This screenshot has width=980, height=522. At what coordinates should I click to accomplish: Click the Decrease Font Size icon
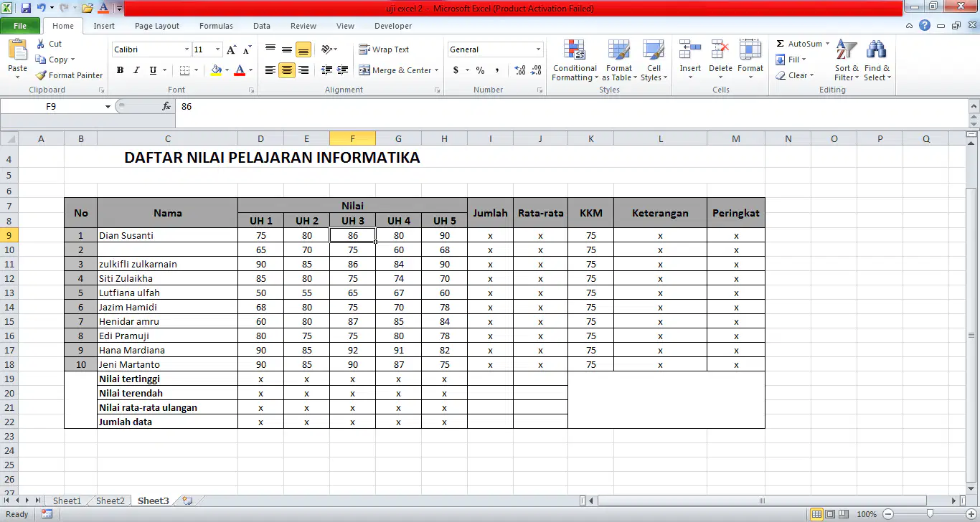click(x=248, y=49)
